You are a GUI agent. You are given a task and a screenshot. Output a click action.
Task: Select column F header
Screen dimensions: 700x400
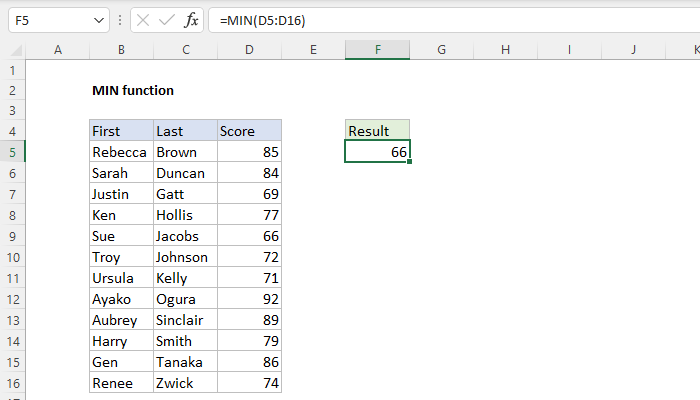click(377, 50)
